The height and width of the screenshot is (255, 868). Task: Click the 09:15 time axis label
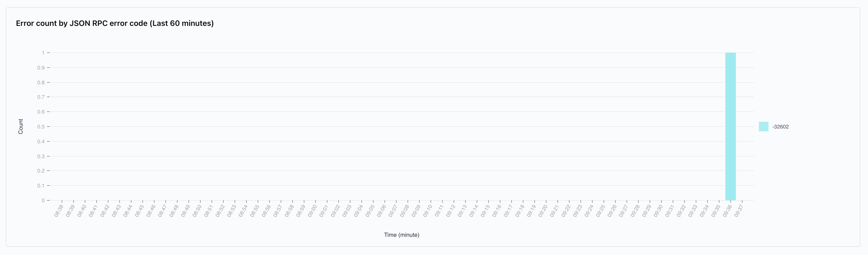[485, 211]
